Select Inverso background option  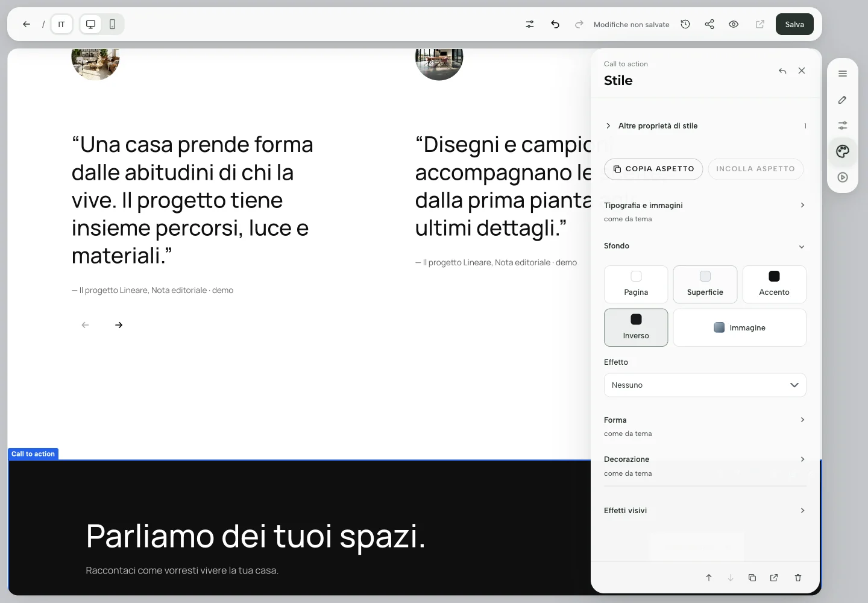(636, 327)
